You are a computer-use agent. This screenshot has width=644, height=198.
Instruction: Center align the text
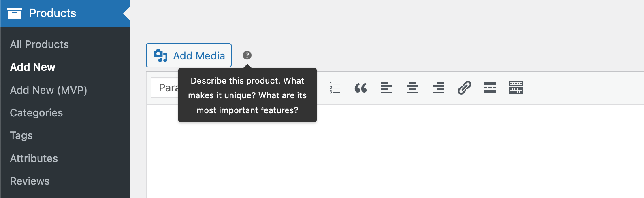pos(412,88)
